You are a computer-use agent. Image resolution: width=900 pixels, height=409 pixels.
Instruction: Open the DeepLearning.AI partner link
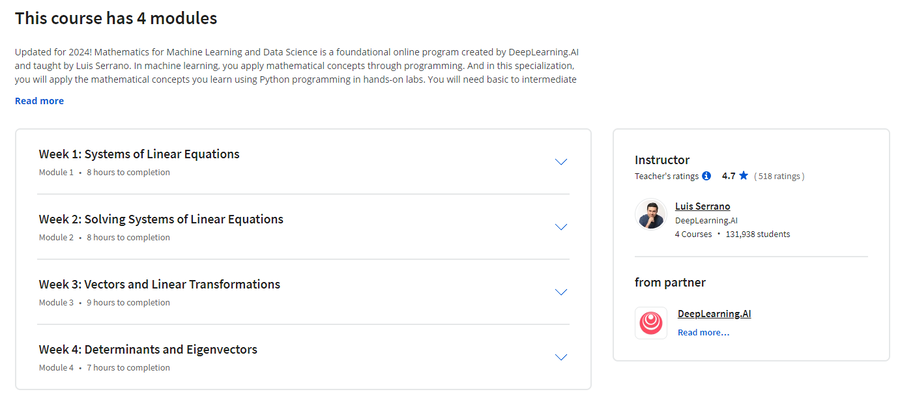(x=714, y=314)
